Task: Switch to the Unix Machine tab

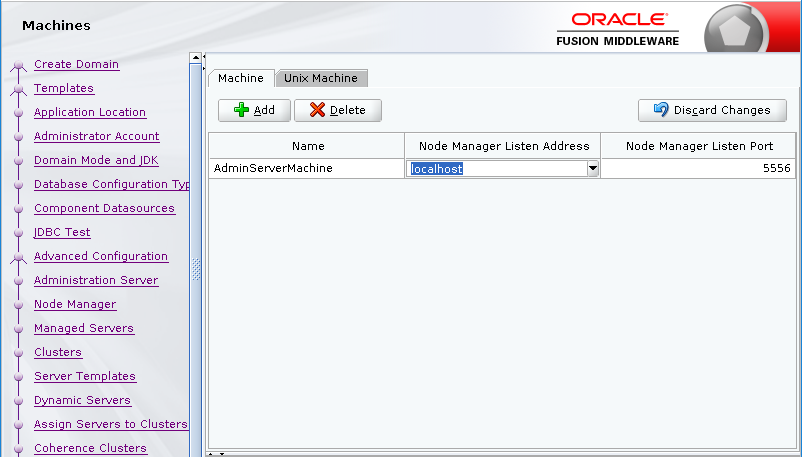Action: point(320,78)
